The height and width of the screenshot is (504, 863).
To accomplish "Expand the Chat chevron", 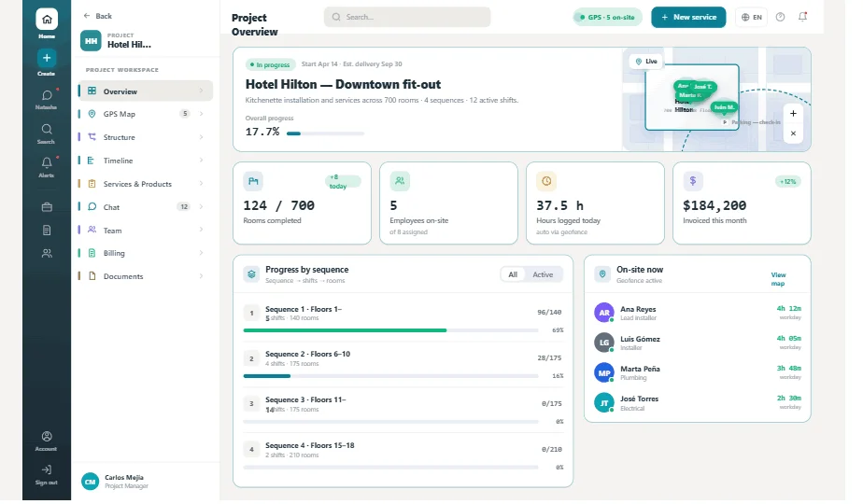I will (x=202, y=207).
